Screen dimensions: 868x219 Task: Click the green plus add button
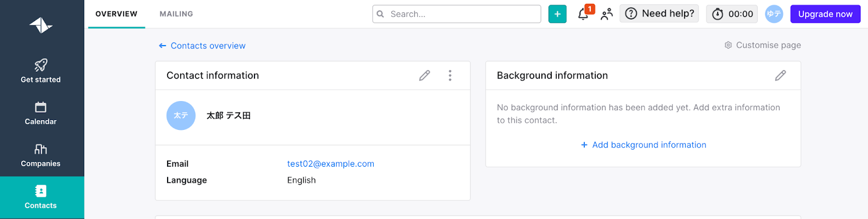click(557, 14)
